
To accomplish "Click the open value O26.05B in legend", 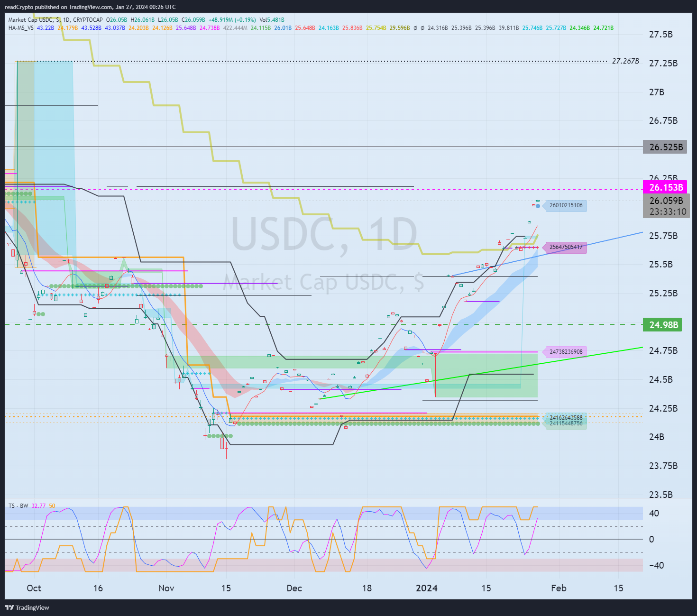I will [x=117, y=20].
